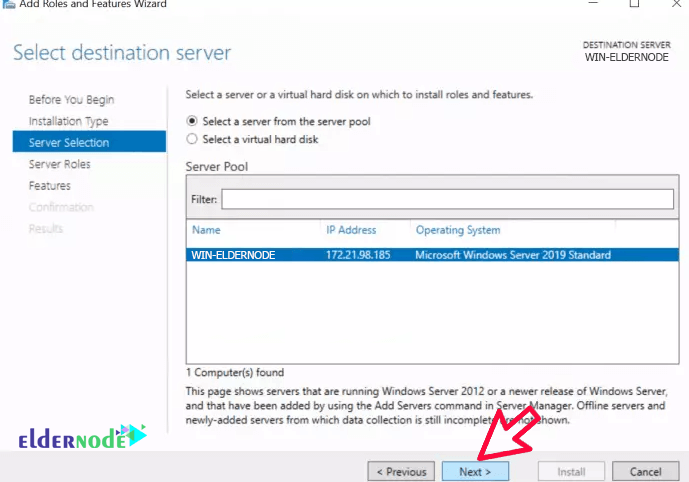Proceed with the Next button
689x482 pixels.
pyautogui.click(x=475, y=471)
